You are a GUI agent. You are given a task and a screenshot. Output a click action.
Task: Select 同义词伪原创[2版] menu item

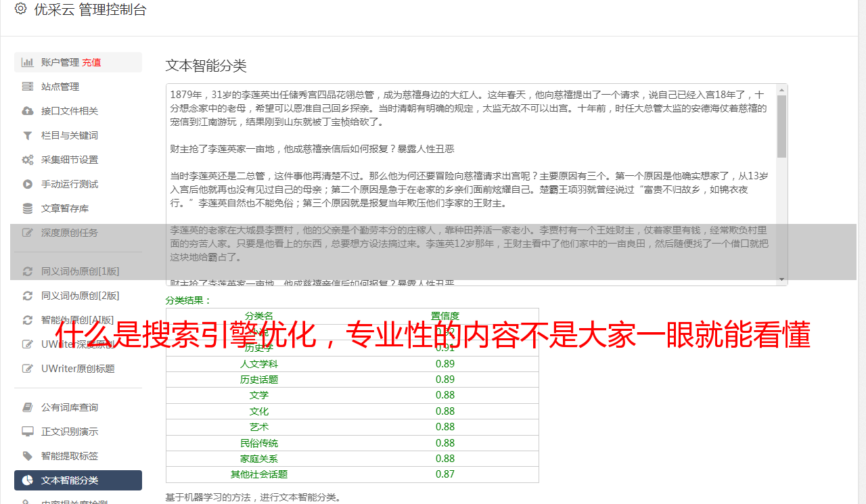(80, 296)
